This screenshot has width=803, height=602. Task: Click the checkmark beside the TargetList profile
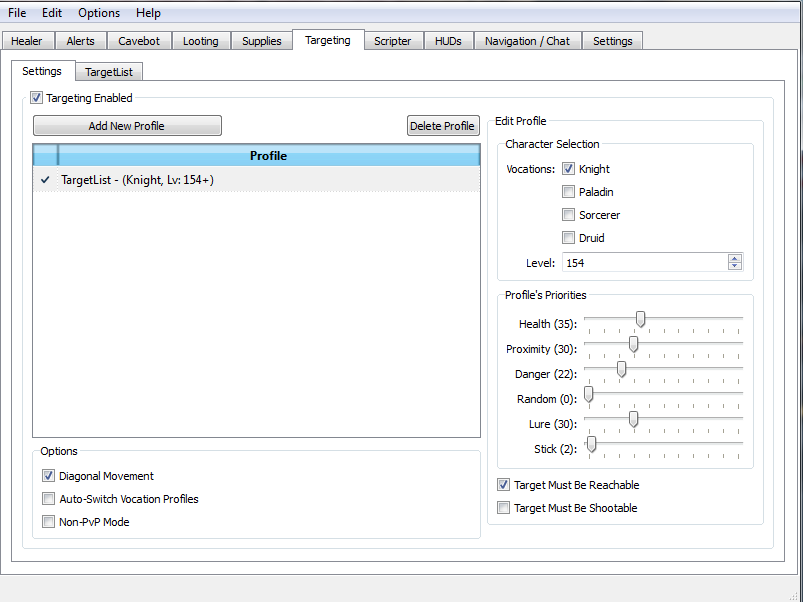[46, 180]
